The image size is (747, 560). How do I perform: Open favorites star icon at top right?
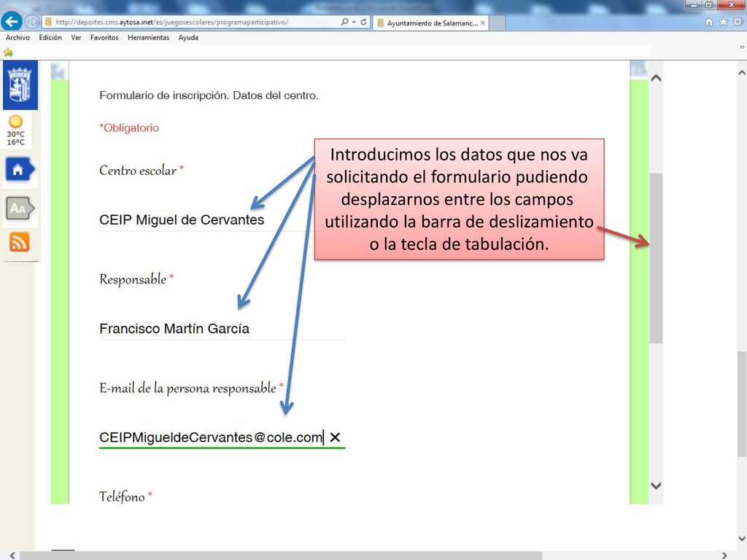(723, 22)
